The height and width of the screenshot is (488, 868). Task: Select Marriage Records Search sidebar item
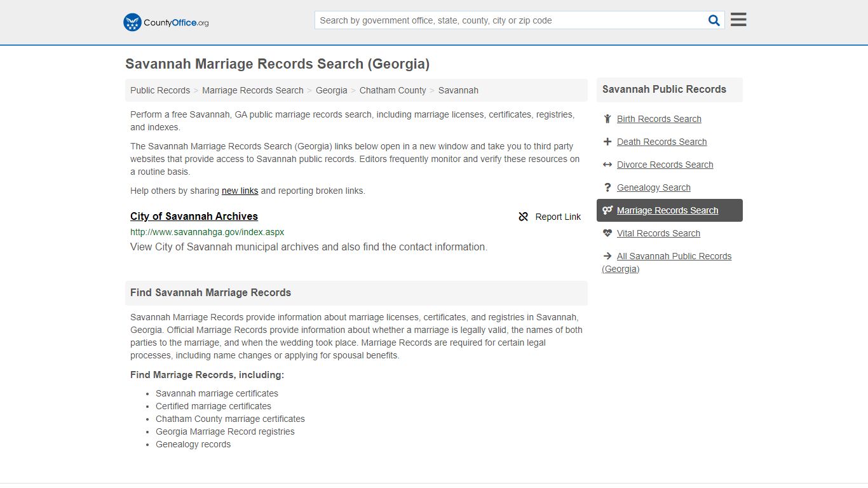tap(670, 210)
